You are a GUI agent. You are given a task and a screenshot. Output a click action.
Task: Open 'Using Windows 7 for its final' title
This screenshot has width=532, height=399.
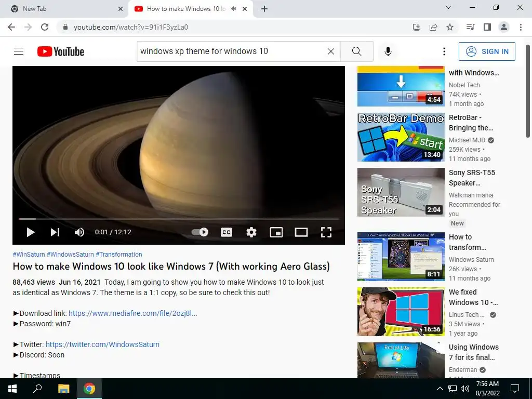tap(474, 352)
